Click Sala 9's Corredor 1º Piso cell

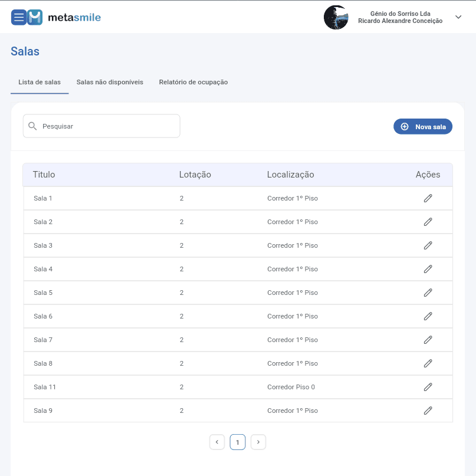pyautogui.click(x=293, y=411)
